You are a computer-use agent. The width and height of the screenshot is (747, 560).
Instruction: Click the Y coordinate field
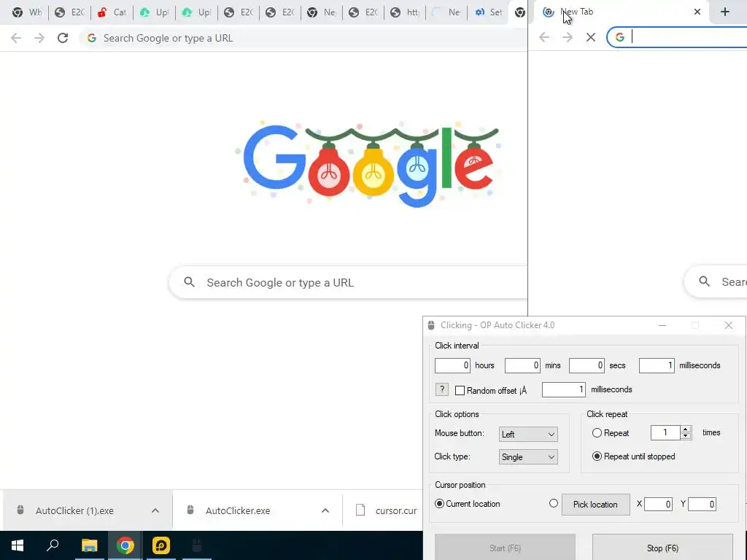click(x=703, y=504)
